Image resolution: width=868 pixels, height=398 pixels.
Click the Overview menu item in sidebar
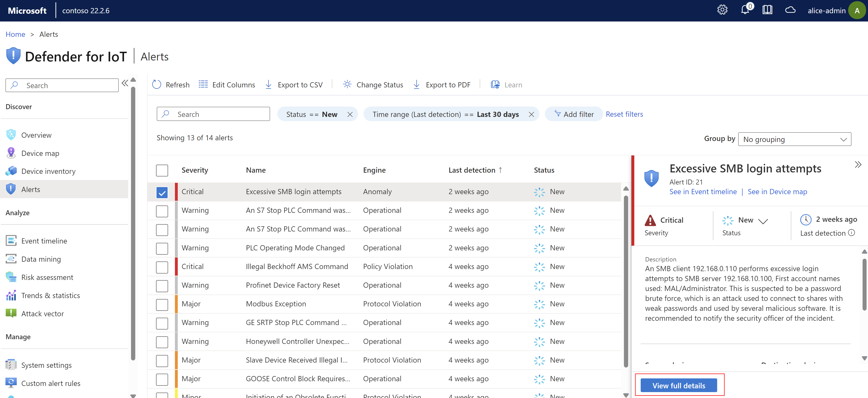[37, 134]
